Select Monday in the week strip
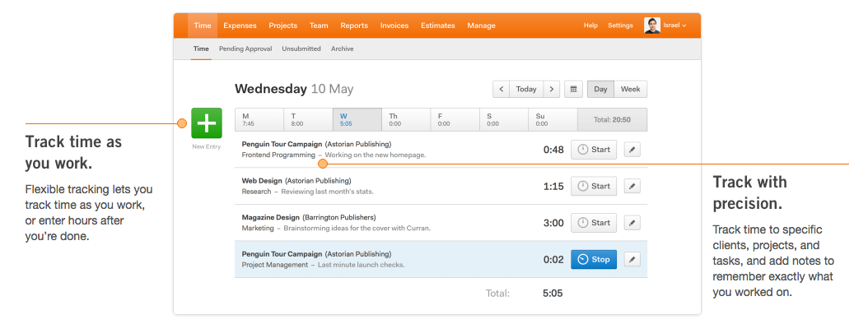This screenshot has height=324, width=868. (x=259, y=119)
